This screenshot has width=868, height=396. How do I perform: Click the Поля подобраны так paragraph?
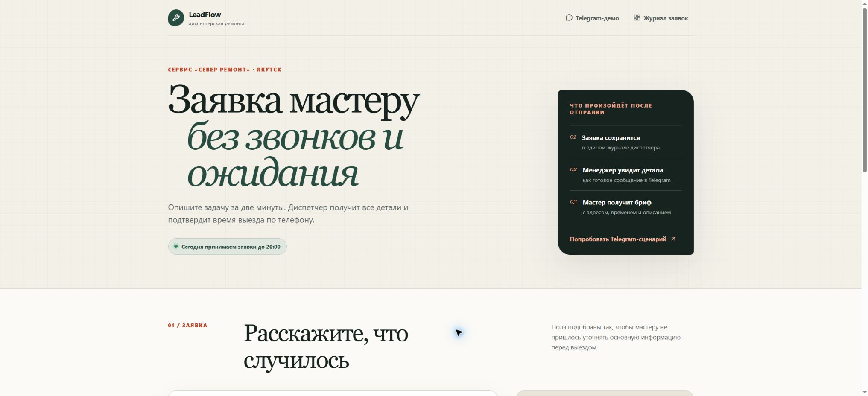pos(616,337)
